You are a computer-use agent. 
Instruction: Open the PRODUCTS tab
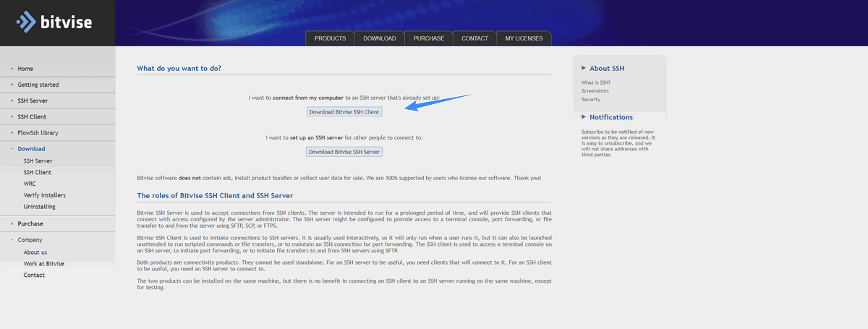coord(331,38)
